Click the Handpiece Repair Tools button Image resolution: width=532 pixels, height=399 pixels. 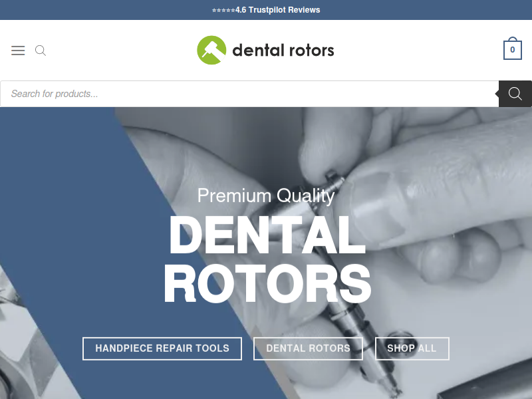point(162,348)
